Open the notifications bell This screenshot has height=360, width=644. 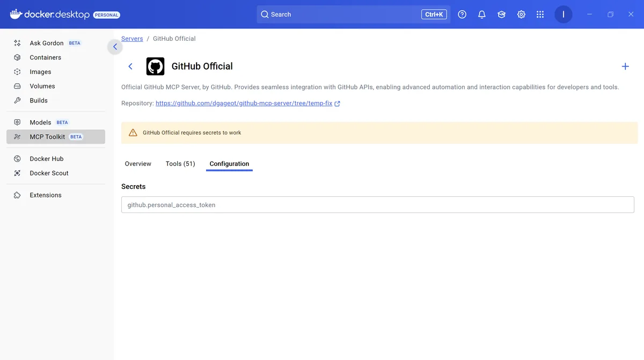pos(482,14)
